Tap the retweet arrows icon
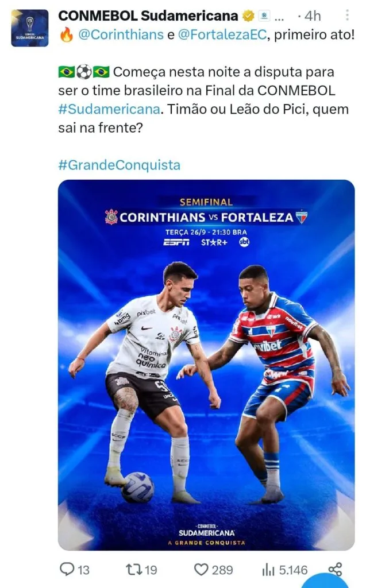 133,570
